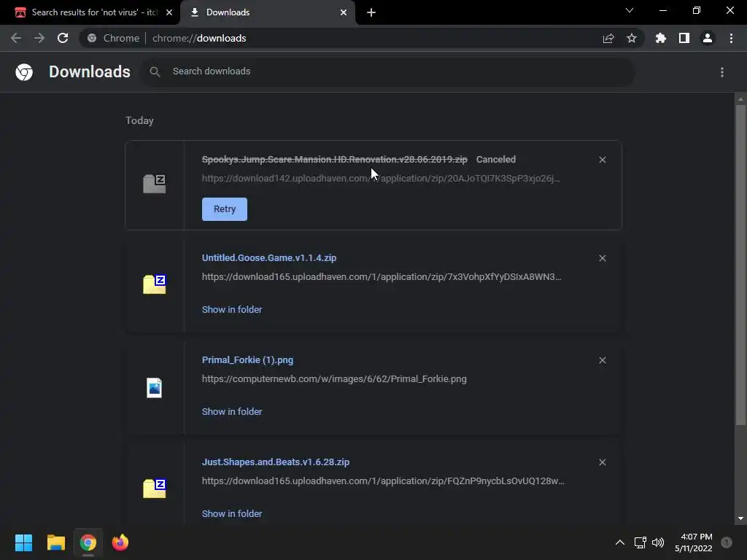Click the Retry button for Spookys download

225,209
